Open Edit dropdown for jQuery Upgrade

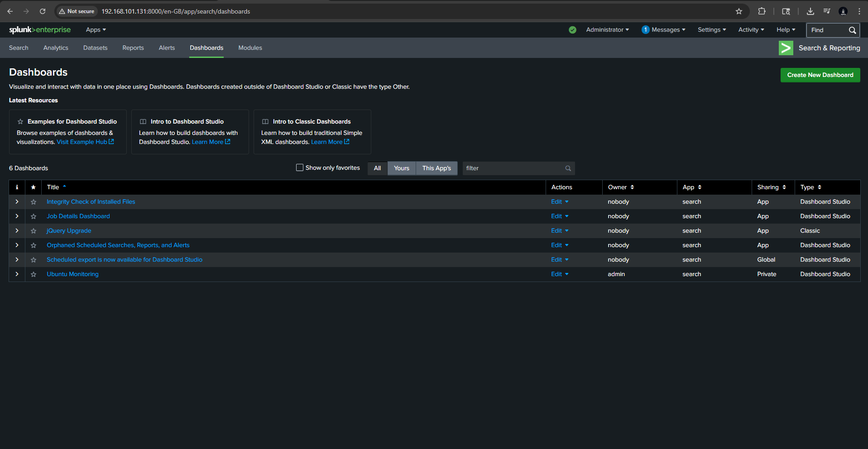pyautogui.click(x=560, y=231)
